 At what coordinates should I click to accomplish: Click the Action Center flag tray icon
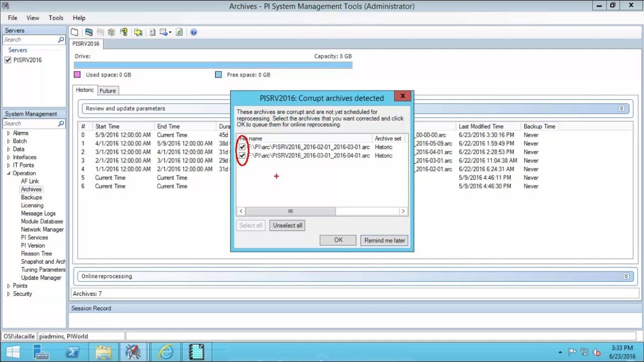coord(573,352)
